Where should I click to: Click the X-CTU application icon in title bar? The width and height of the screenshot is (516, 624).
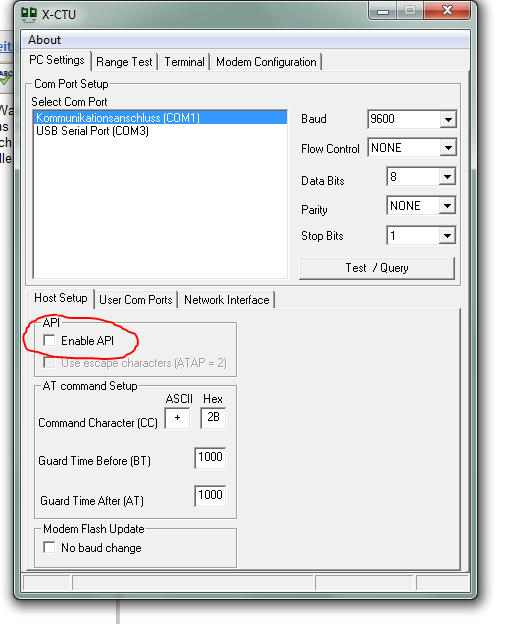(29, 14)
